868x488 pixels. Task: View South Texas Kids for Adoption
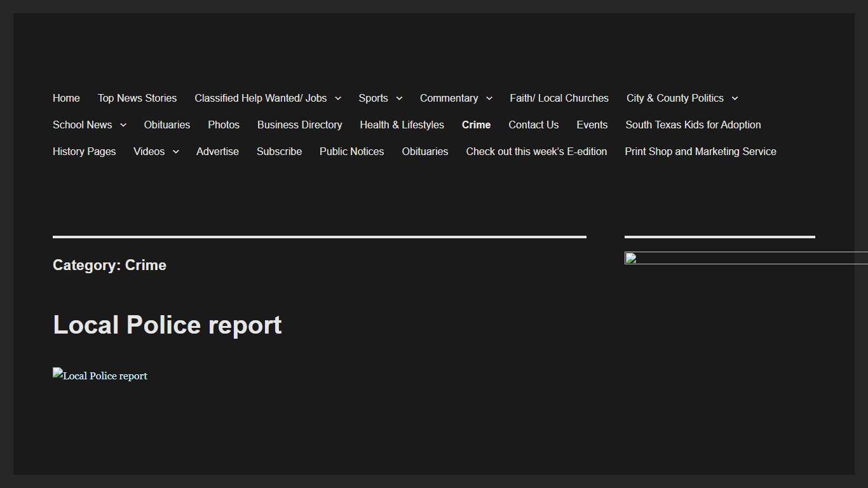coord(693,125)
